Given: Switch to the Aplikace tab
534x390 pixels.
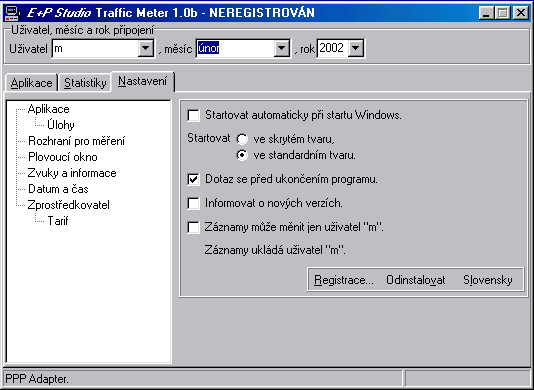Looking at the screenshot, I should point(31,83).
